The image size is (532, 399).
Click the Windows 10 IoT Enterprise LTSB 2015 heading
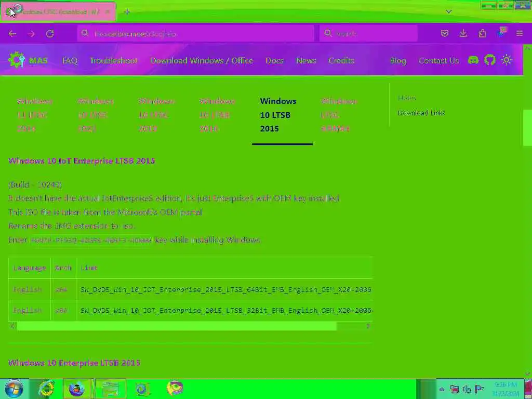(82, 161)
